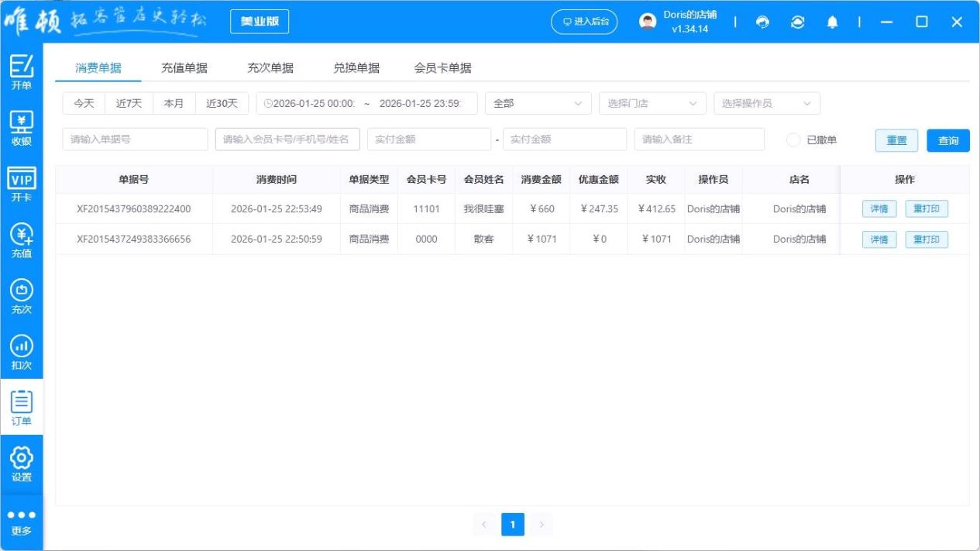Select order number XF2015437960389222400

coord(134,208)
